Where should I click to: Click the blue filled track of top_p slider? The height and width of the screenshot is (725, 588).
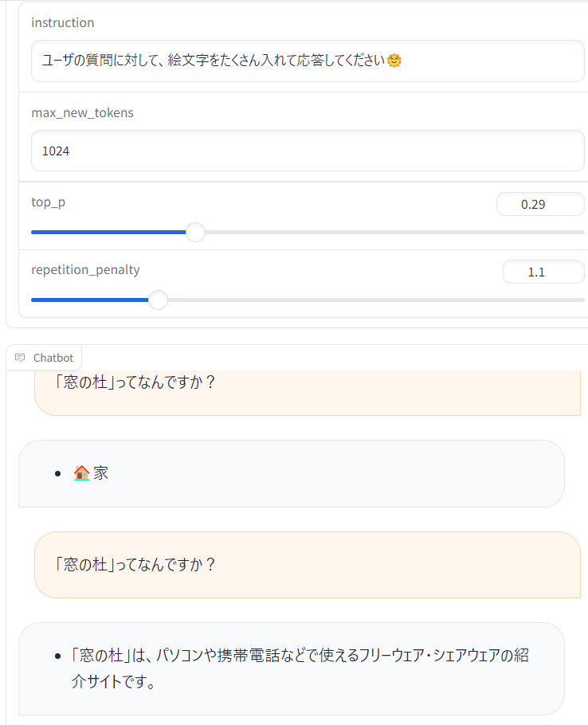(112, 232)
